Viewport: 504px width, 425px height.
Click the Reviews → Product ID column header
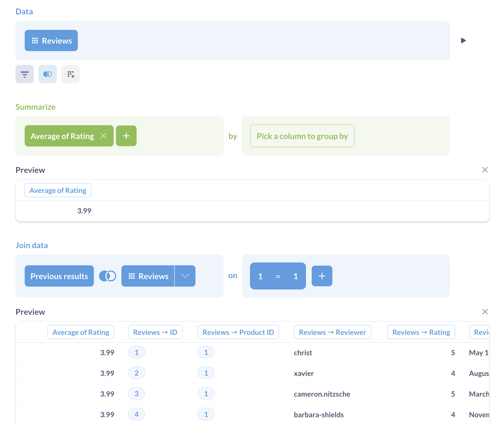coord(238,332)
